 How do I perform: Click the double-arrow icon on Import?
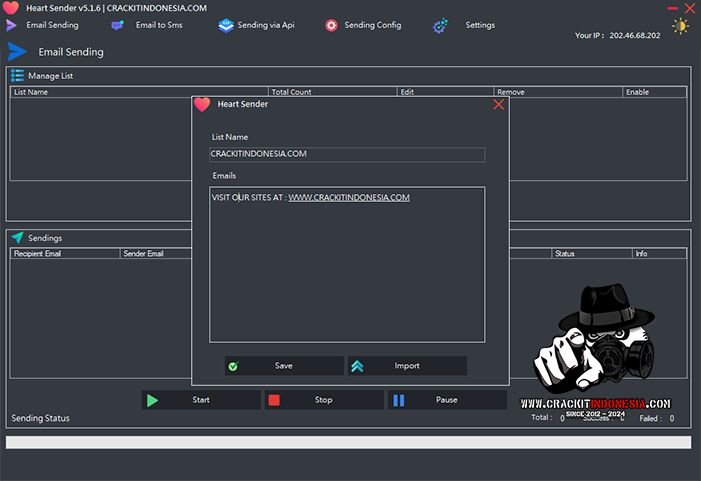357,366
